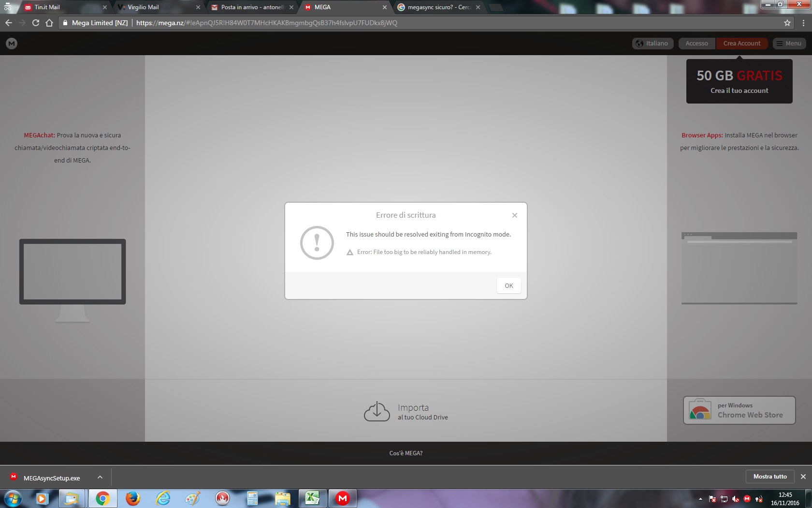Open the Windows Live Mail taskbar icon
Image resolution: width=812 pixels, height=508 pixels.
(x=72, y=498)
